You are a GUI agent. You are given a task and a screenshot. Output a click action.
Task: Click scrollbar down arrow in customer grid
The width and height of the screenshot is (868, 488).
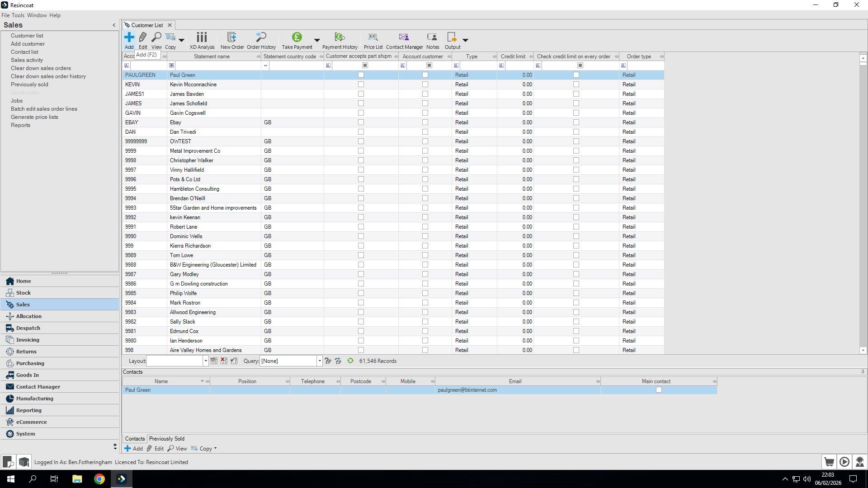[863, 350]
